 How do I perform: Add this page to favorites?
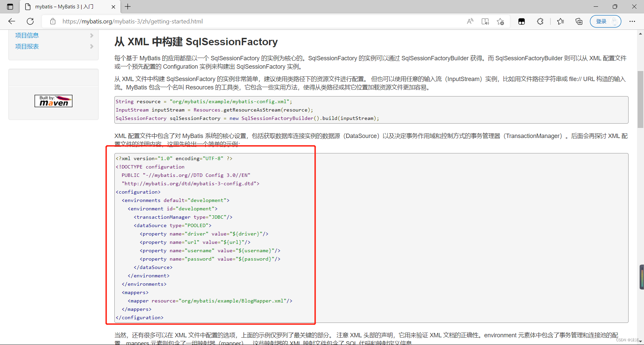click(x=500, y=21)
